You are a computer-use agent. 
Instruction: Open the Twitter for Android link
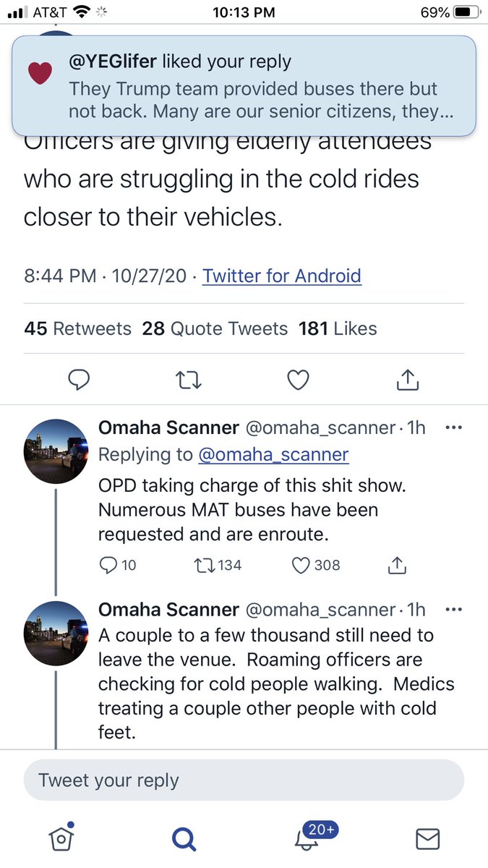coord(282,276)
